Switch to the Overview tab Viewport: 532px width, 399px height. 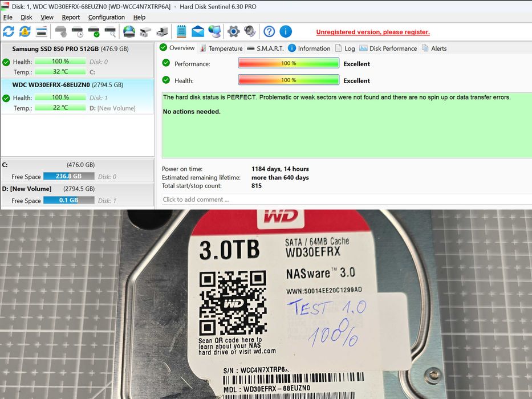(177, 48)
